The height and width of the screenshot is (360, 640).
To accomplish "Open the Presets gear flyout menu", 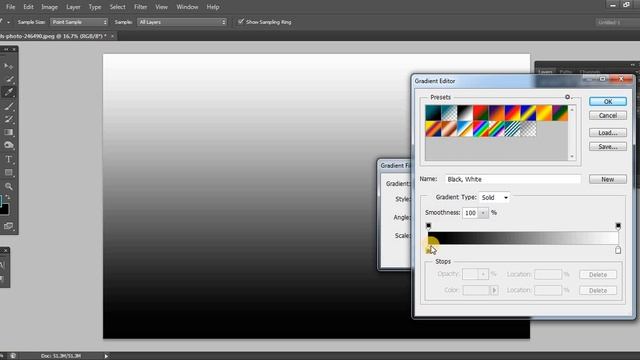I will point(568,97).
